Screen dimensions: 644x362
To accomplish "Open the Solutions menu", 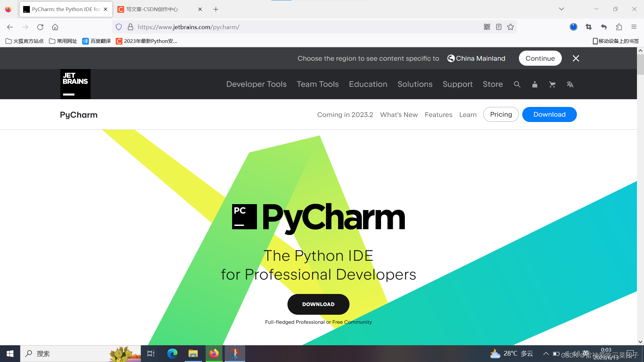I will tap(415, 84).
